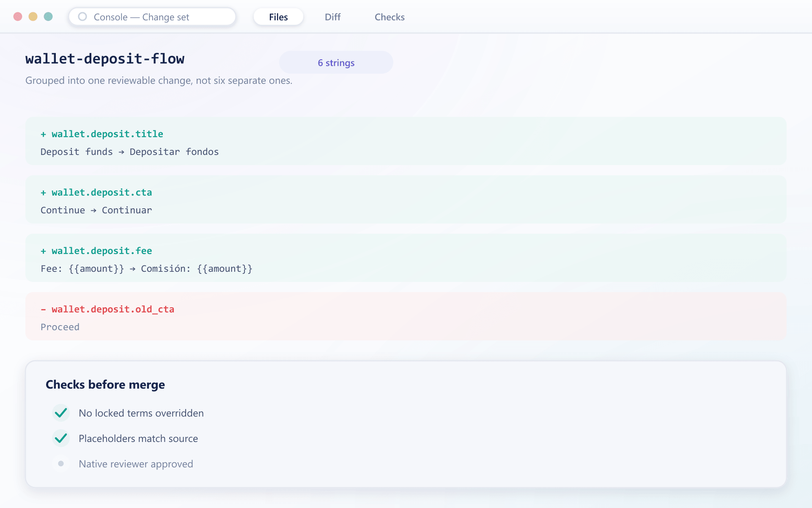The width and height of the screenshot is (812, 508).
Task: Click the 'Placeholders match source' label
Action: pos(138,439)
